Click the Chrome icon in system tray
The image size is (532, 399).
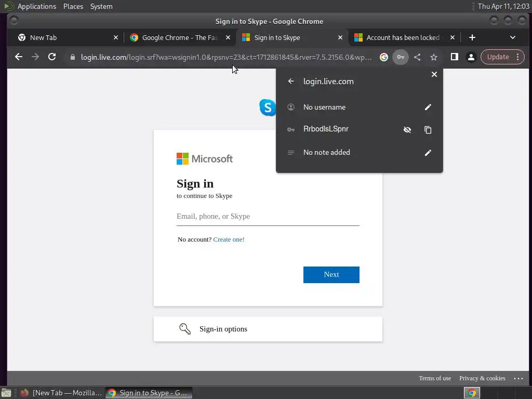pos(472,393)
